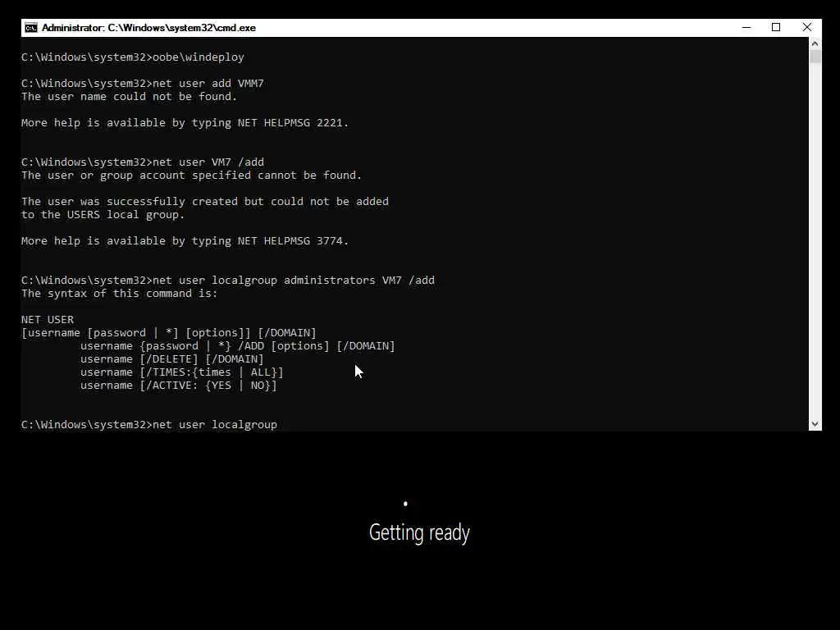
Task: Click the 'NET HELPMSG 2221' line
Action: [185, 123]
